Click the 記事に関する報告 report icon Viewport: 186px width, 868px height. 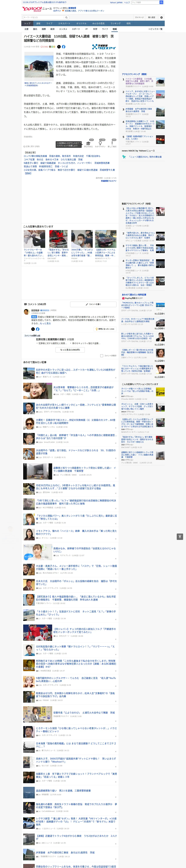click(25, 147)
